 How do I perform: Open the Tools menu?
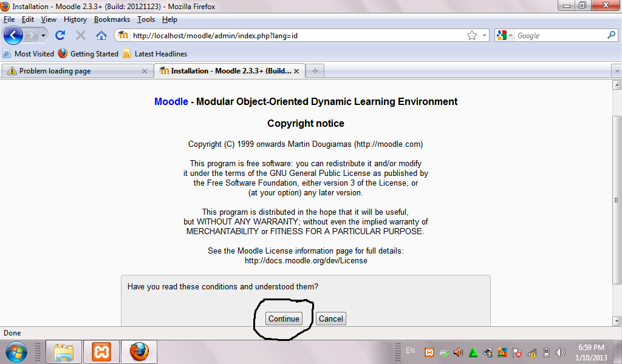click(x=146, y=19)
